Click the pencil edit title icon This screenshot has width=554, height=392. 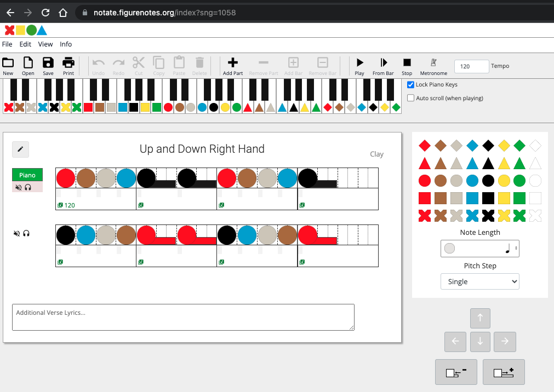[x=20, y=149]
